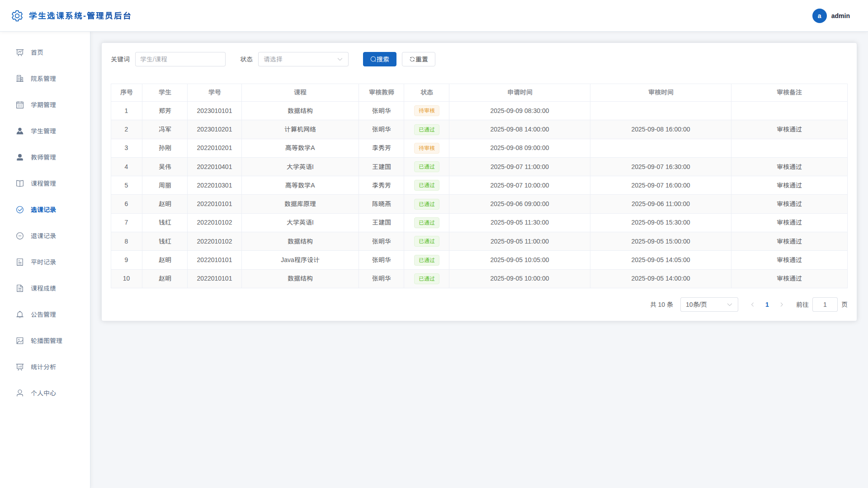Open 学期管理 menu item
868x488 pixels.
45,105
